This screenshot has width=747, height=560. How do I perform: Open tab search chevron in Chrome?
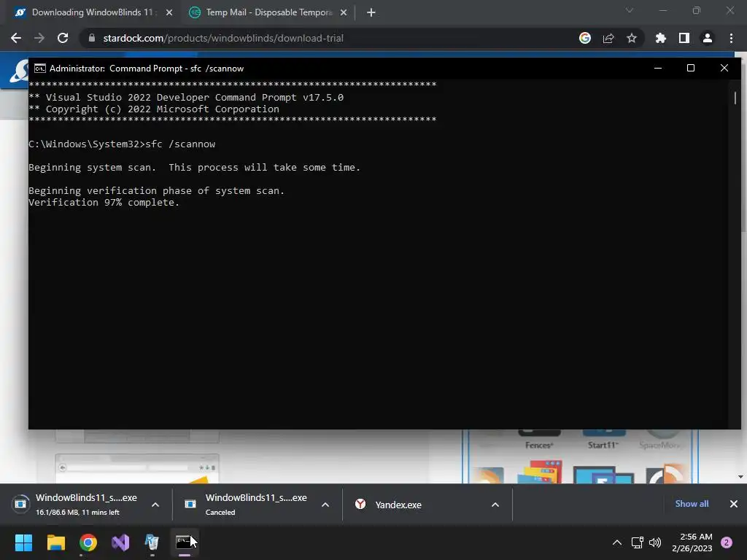(630, 10)
